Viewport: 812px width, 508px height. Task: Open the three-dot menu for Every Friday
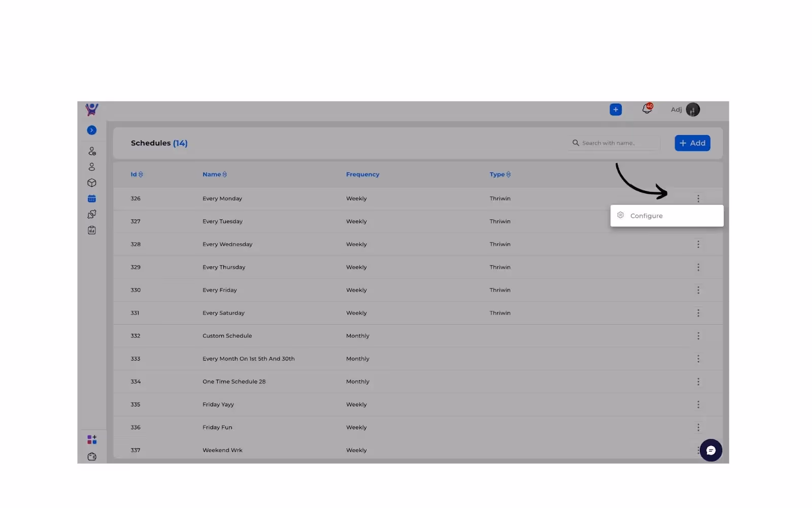click(698, 290)
